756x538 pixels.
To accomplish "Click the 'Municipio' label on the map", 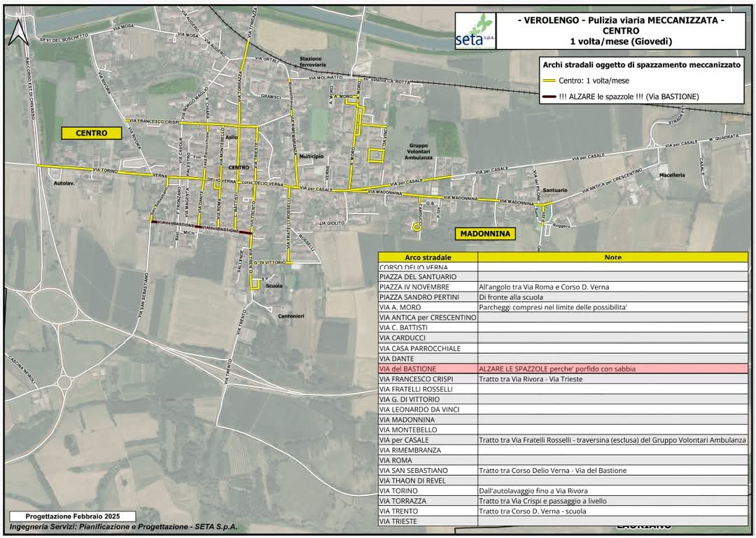I will (x=311, y=157).
